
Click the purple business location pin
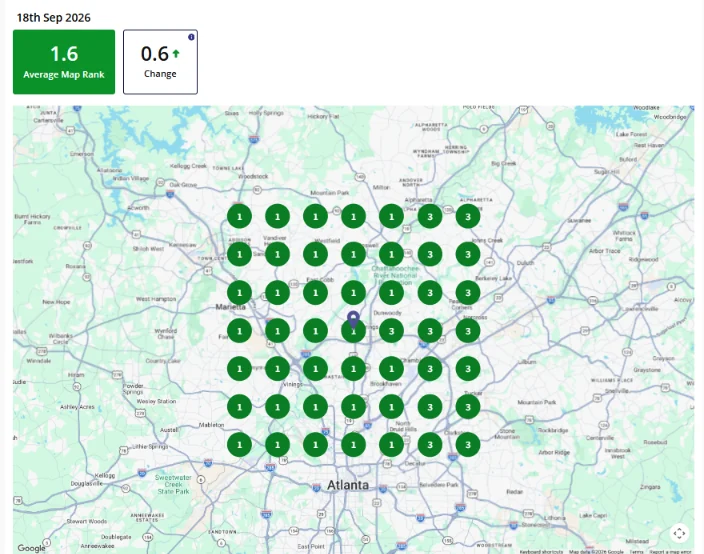pos(353,320)
